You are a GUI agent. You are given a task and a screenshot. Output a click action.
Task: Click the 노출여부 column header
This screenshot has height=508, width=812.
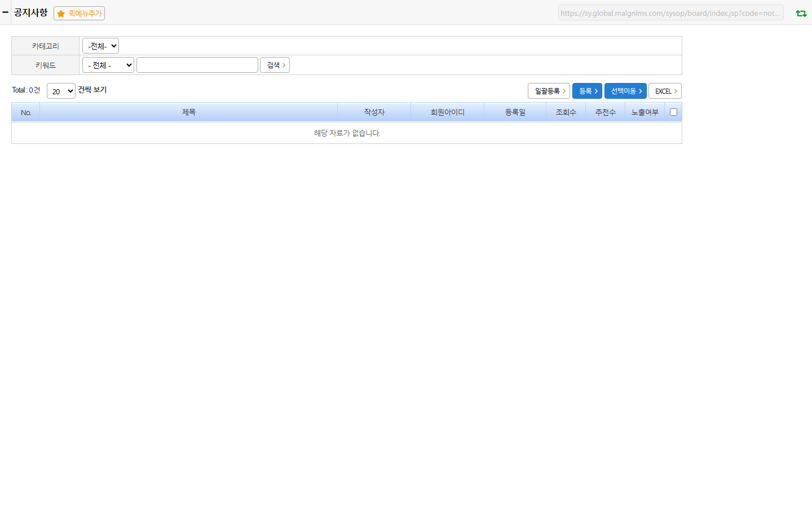645,112
